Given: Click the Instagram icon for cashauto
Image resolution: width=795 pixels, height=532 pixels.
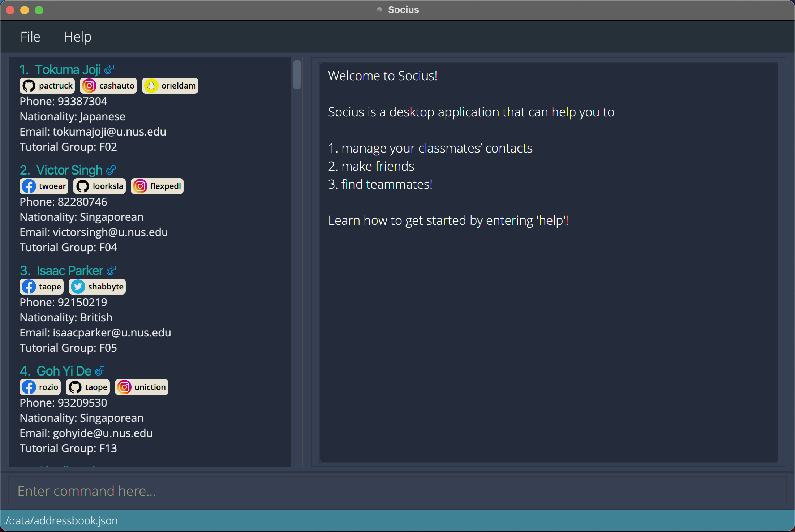Looking at the screenshot, I should pyautogui.click(x=89, y=86).
